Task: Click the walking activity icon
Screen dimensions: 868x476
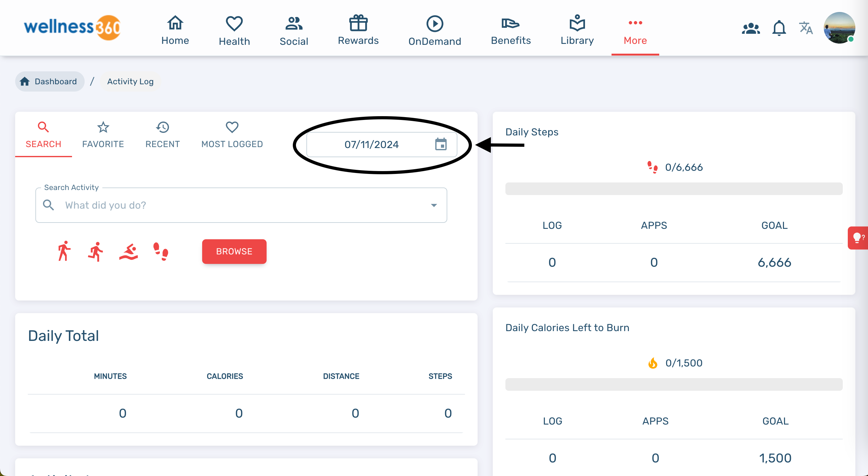Action: tap(64, 251)
